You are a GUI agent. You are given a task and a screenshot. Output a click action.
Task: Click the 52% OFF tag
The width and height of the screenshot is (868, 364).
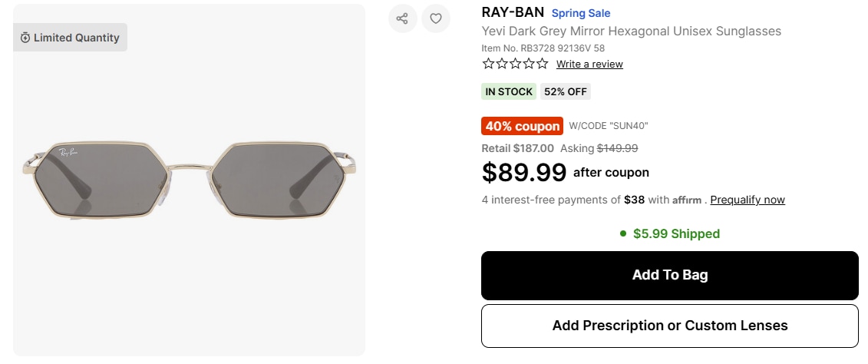[566, 91]
